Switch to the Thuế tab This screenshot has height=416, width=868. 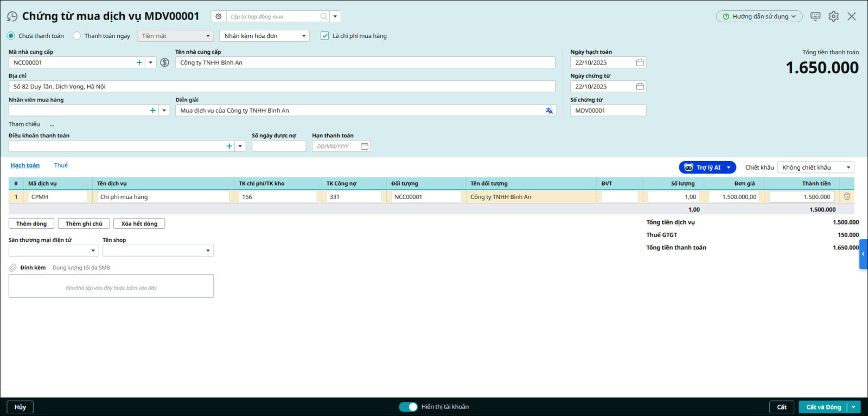tap(61, 165)
